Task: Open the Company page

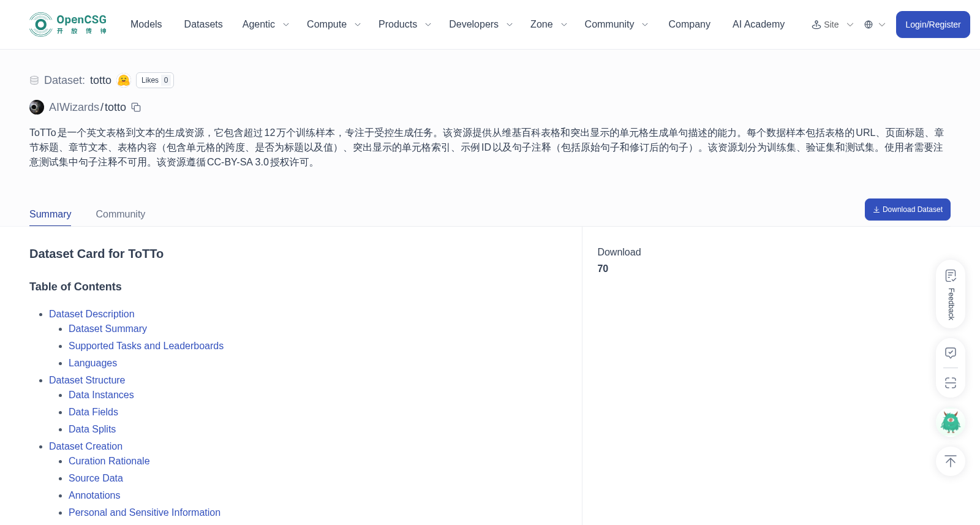Action: (x=690, y=25)
